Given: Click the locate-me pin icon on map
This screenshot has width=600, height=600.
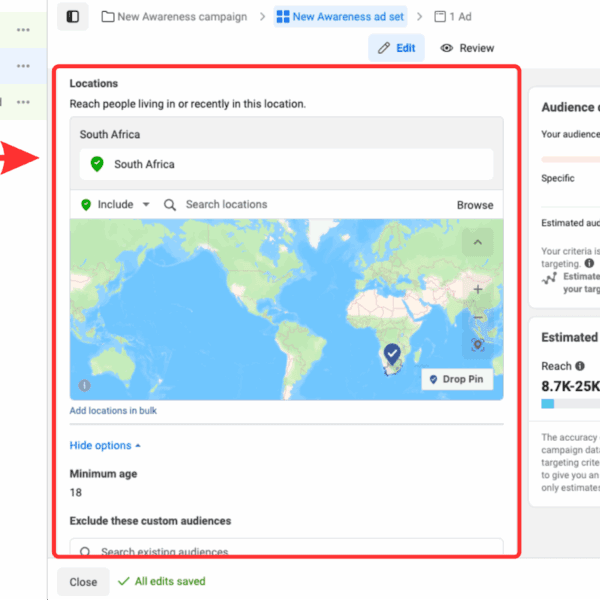Looking at the screenshot, I should click(x=478, y=345).
